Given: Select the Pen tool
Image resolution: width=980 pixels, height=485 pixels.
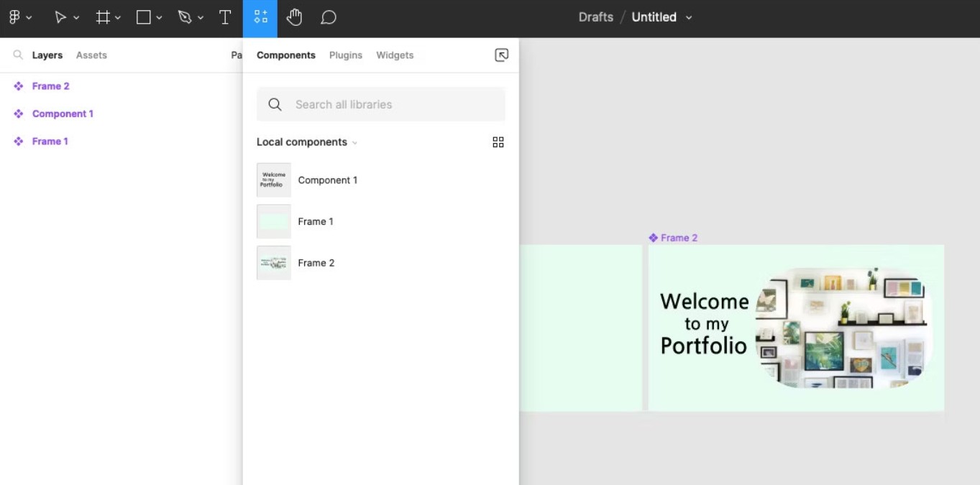Looking at the screenshot, I should [185, 17].
